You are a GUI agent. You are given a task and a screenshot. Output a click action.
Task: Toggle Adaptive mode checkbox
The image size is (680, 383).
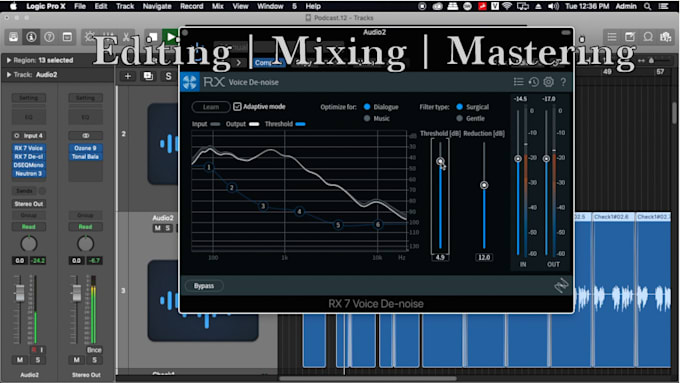pyautogui.click(x=237, y=107)
